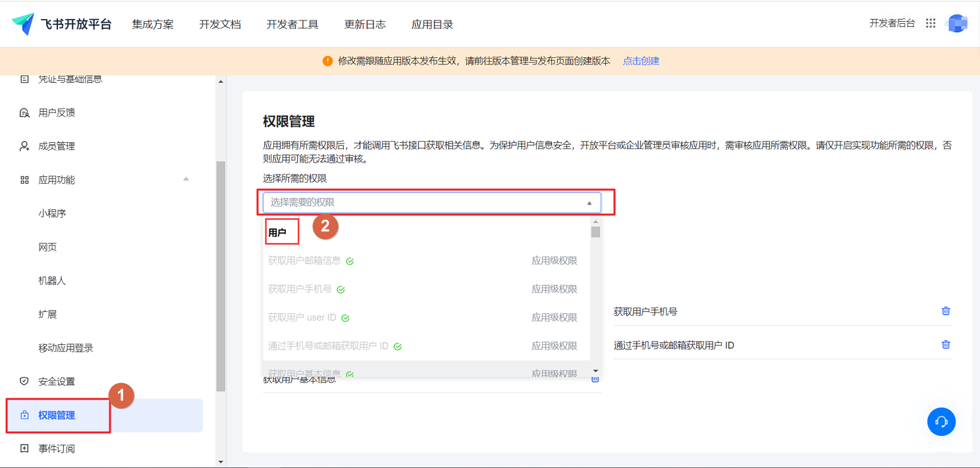Click the 成员管理 person icon in sidebar

point(24,146)
